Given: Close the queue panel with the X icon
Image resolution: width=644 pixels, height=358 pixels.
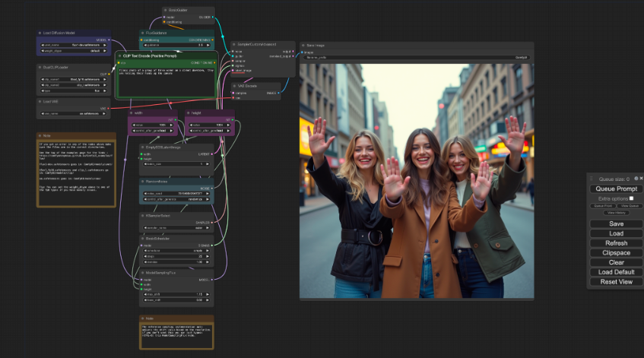Looking at the screenshot, I should click(641, 179).
